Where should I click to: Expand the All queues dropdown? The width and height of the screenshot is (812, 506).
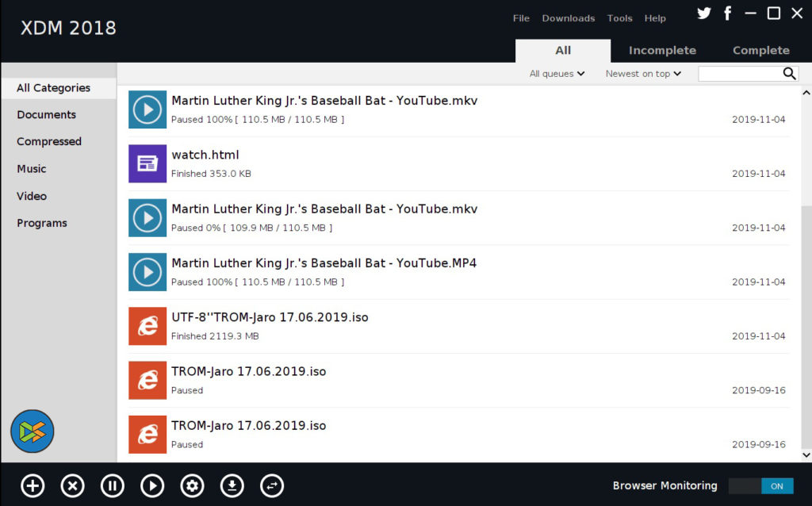click(x=557, y=74)
